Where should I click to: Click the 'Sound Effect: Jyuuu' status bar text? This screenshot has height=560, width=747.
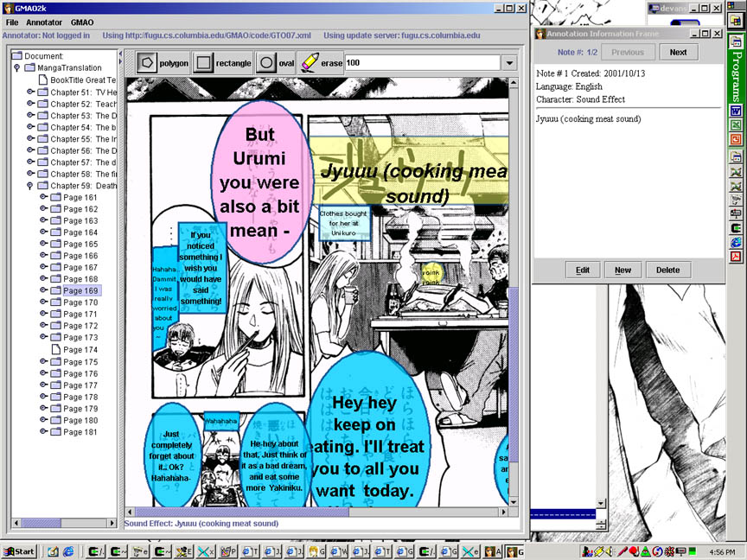(201, 524)
